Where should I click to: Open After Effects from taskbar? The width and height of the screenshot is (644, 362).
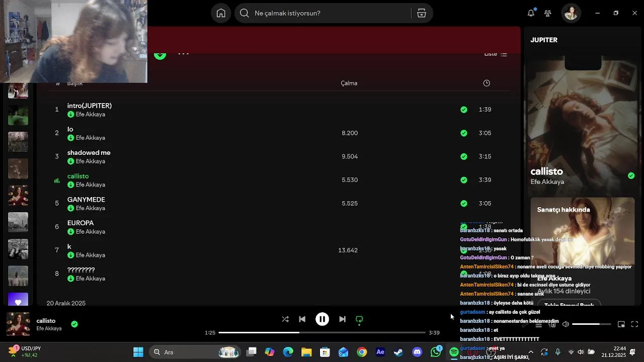coord(380,352)
